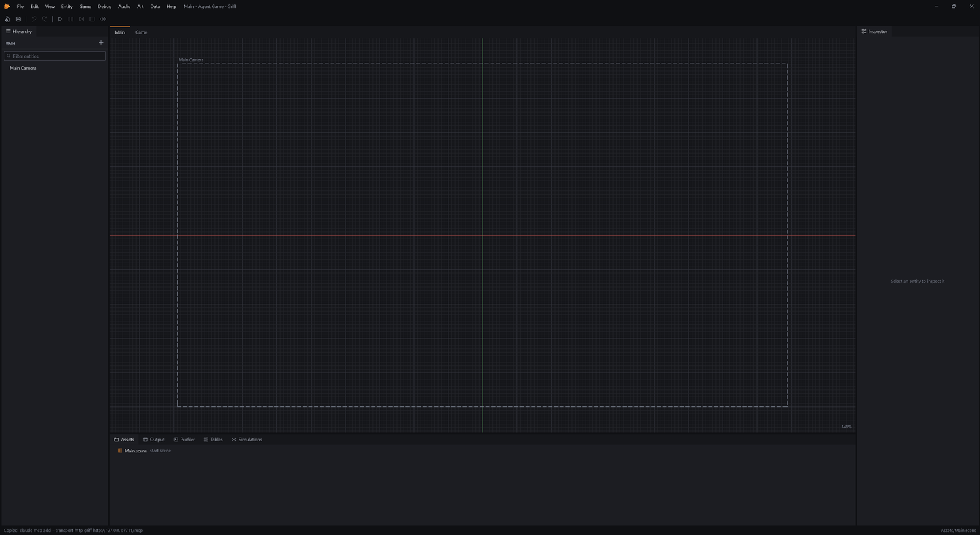Click the Redo arrow icon
Screen dimensions: 980x535
45,19
